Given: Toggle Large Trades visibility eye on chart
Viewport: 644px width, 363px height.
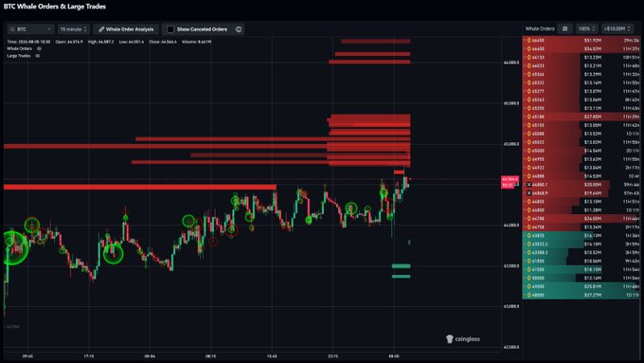Looking at the screenshot, I should click(x=38, y=56).
